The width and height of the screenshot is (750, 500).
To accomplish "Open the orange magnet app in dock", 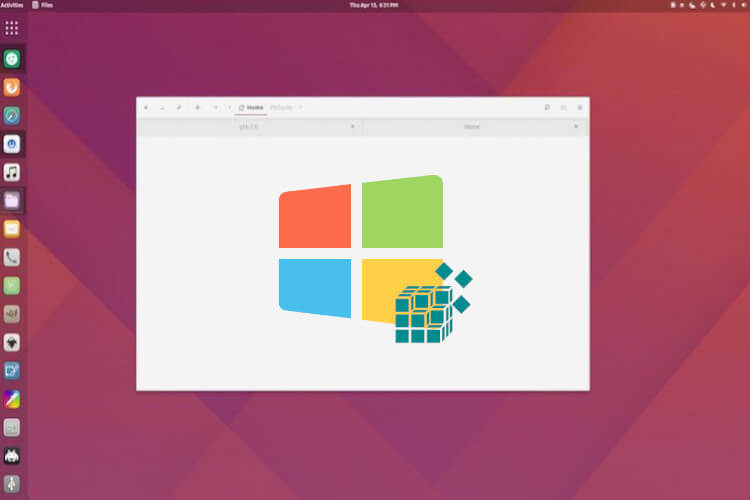I will pyautogui.click(x=12, y=87).
